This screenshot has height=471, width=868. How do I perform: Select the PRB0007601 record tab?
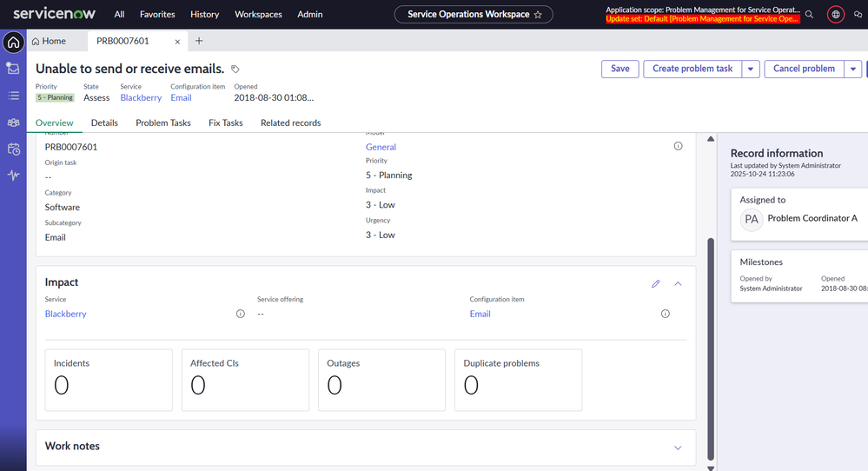coord(123,41)
